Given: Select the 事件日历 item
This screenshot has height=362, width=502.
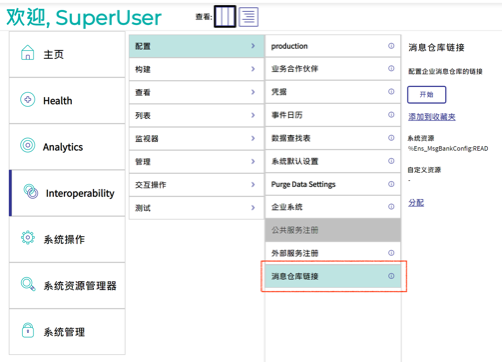Looking at the screenshot, I should click(x=333, y=115).
